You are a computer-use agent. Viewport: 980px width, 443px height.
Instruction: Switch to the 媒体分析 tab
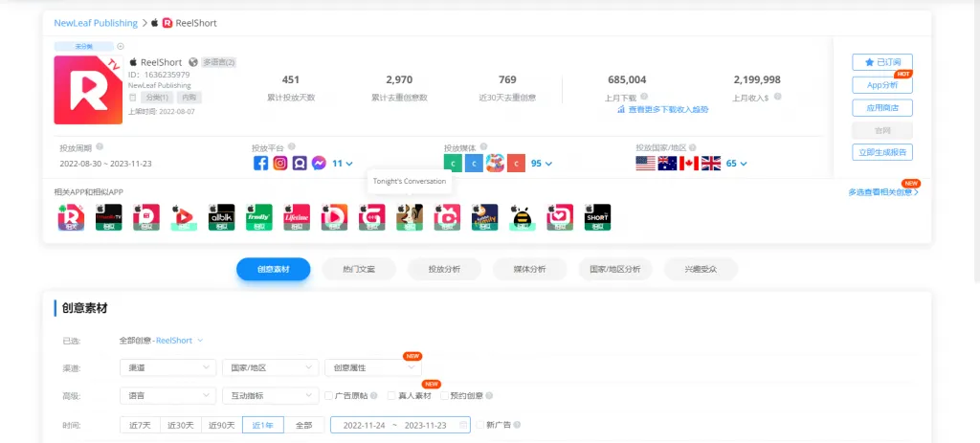pos(529,270)
